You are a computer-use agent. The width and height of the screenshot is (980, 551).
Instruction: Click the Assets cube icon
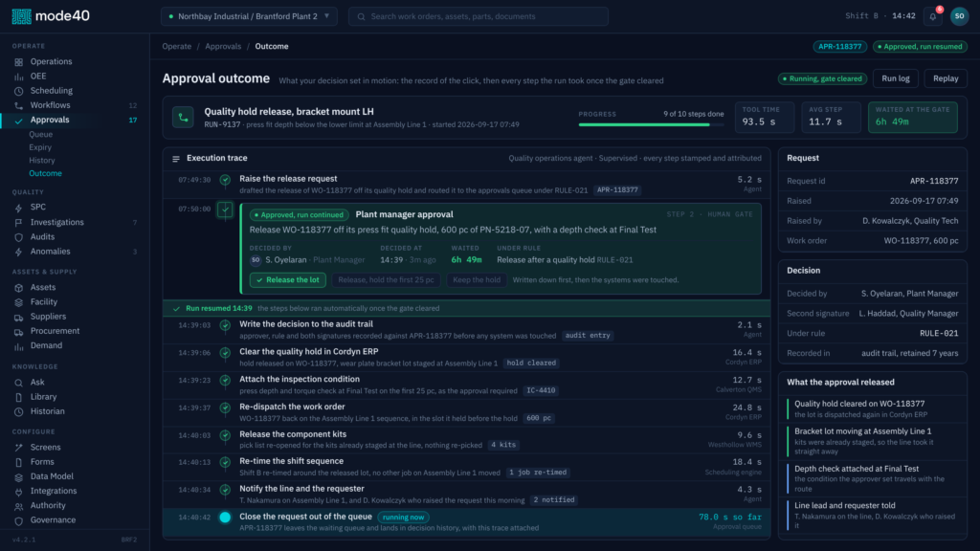(19, 287)
